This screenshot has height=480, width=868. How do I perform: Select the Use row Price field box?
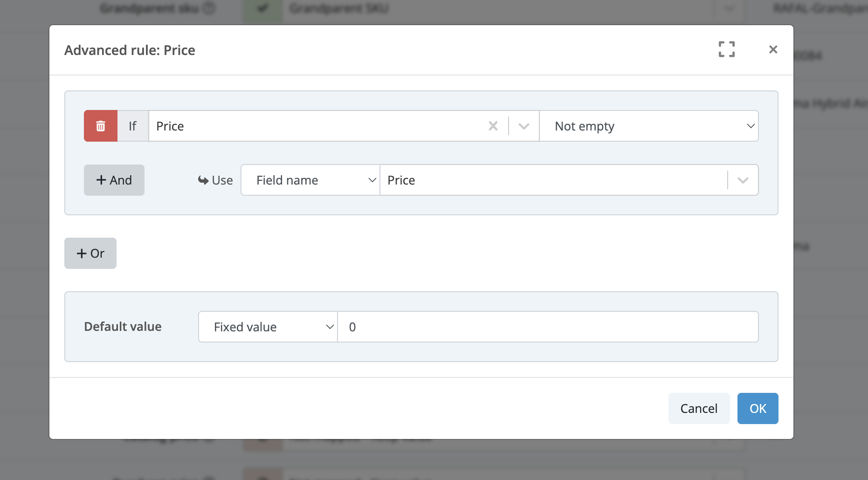[553, 180]
